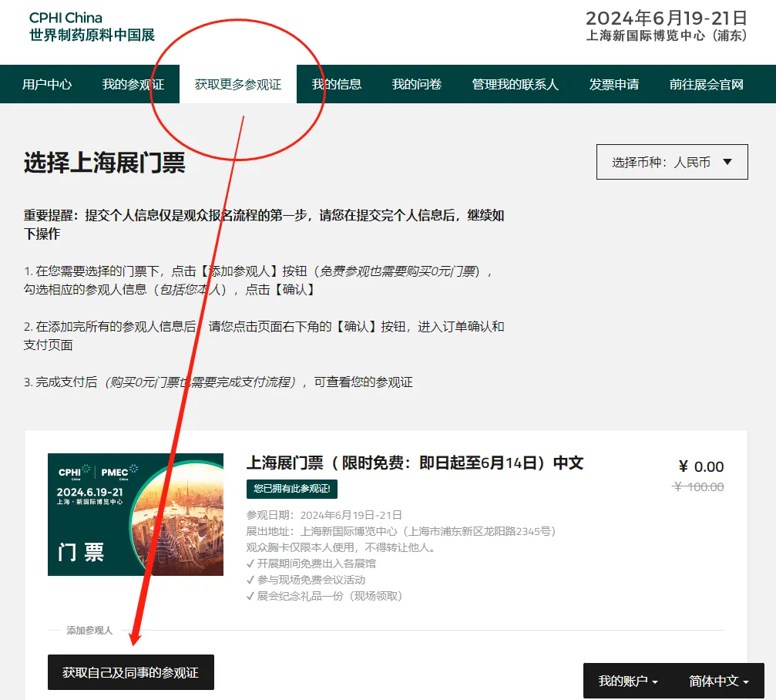Click the 添加参观人 section label
Screen dimensions: 776x700
89,630
